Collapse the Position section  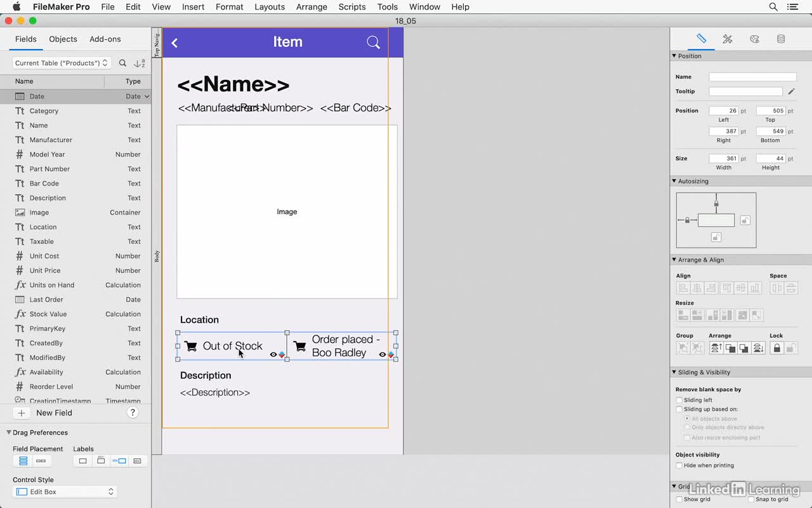click(x=674, y=56)
